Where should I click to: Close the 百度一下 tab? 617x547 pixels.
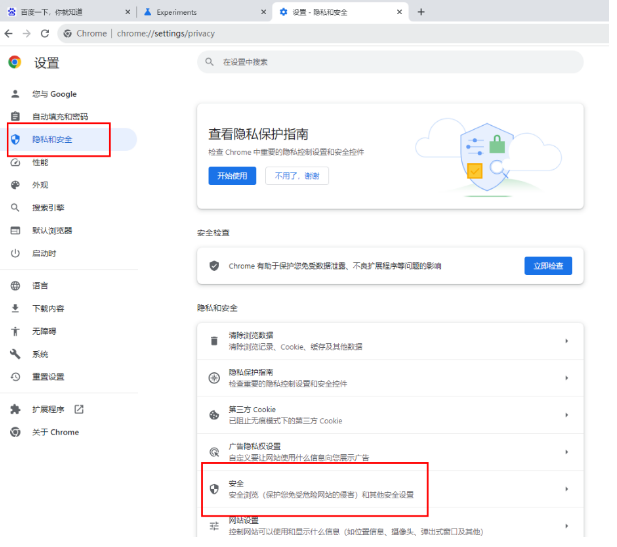click(127, 12)
